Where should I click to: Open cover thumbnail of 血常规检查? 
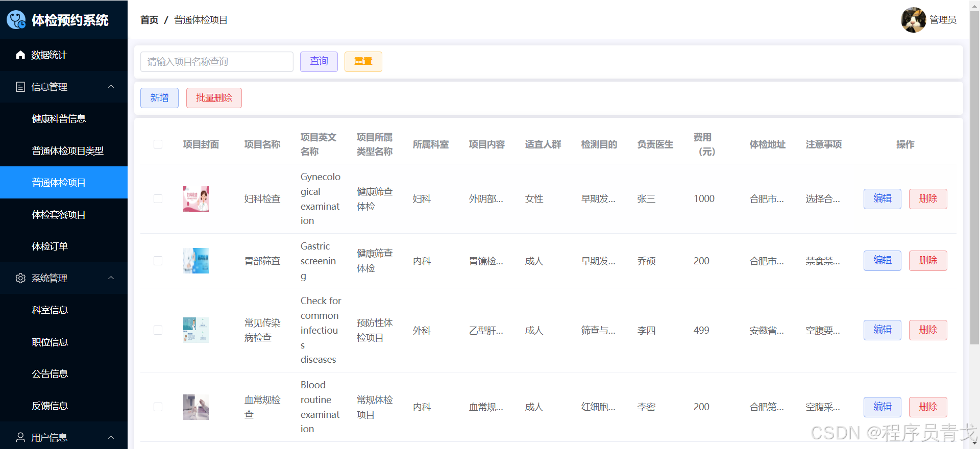tap(196, 407)
